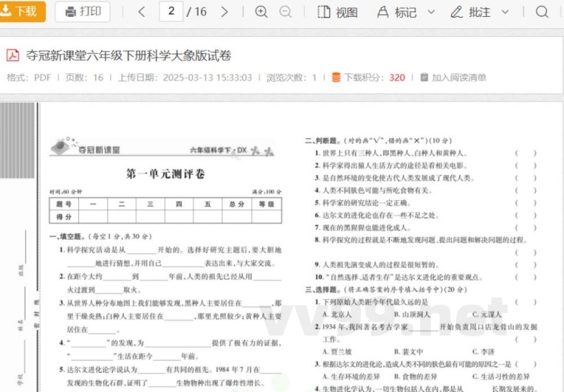Click option B. 山顶洞人
Image resolution: width=564 pixels, height=392 pixels.
click(x=412, y=314)
